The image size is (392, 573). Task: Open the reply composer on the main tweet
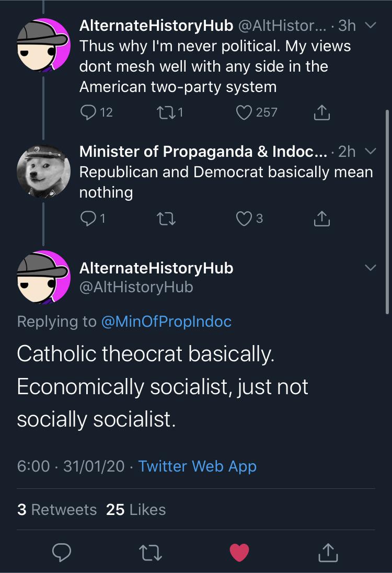pyautogui.click(x=62, y=553)
